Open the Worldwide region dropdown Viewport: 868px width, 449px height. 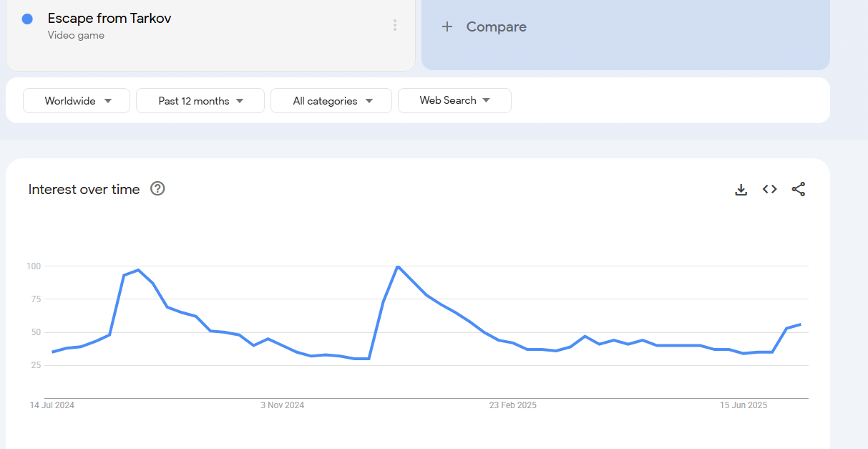coord(77,101)
